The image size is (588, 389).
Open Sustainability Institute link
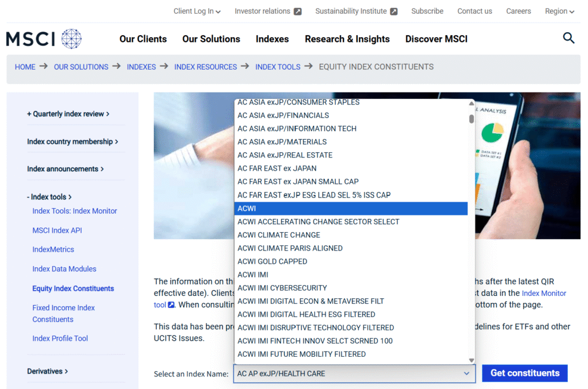[x=351, y=11]
